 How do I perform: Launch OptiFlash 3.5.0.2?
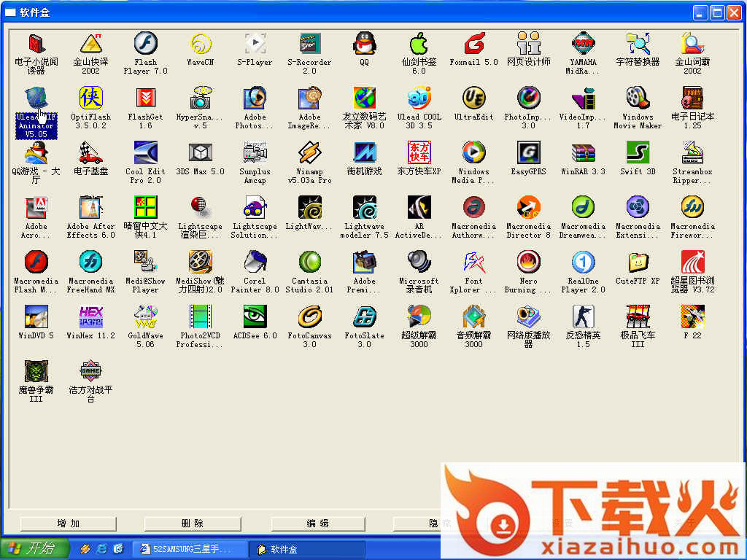point(90,98)
